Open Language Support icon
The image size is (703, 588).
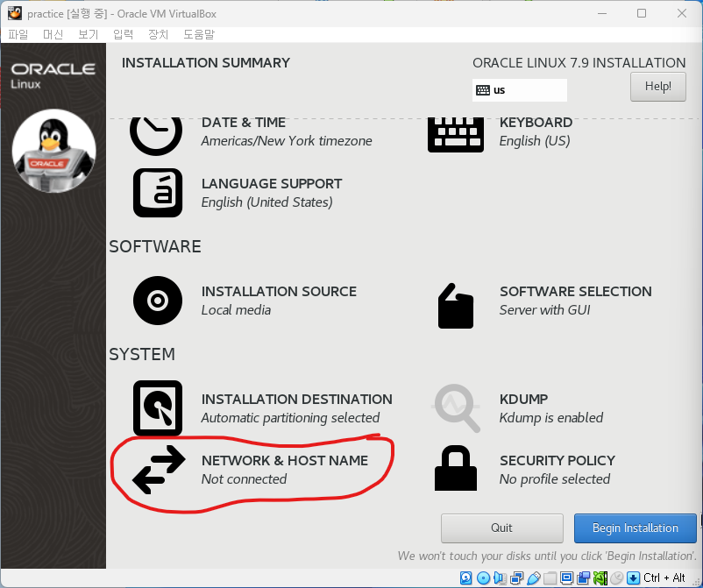click(x=158, y=193)
